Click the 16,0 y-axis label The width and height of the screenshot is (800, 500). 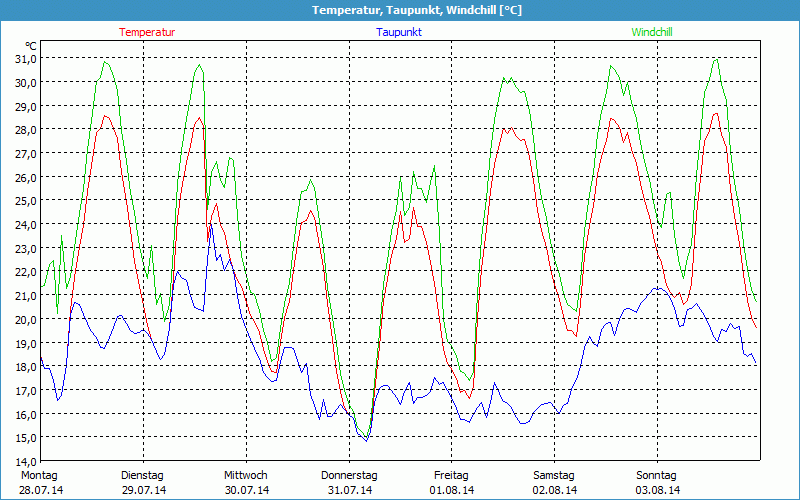pos(26,414)
